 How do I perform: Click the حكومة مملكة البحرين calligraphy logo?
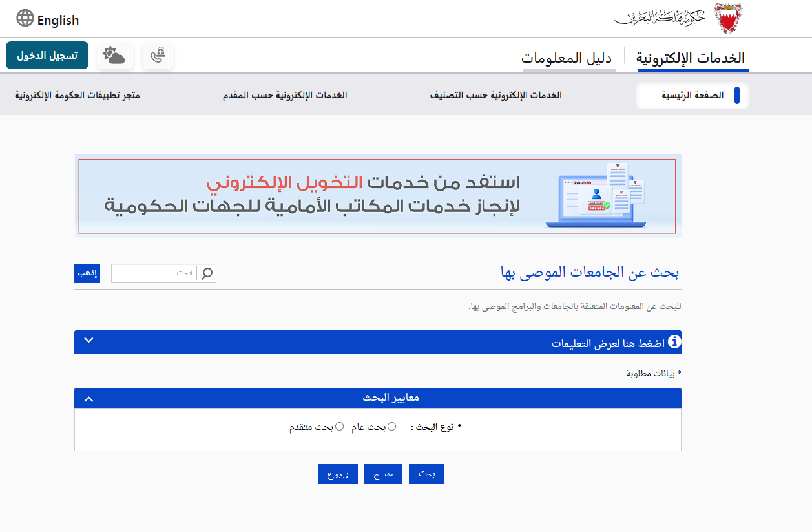(x=661, y=18)
